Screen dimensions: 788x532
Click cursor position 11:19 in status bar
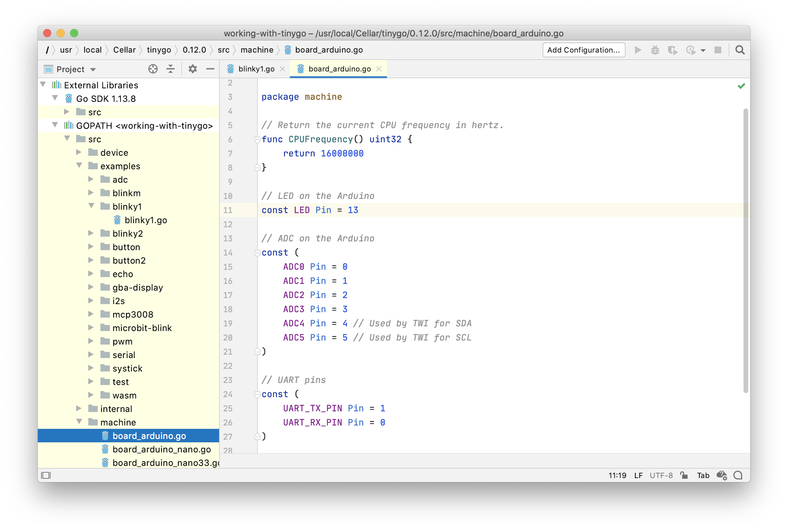point(617,475)
